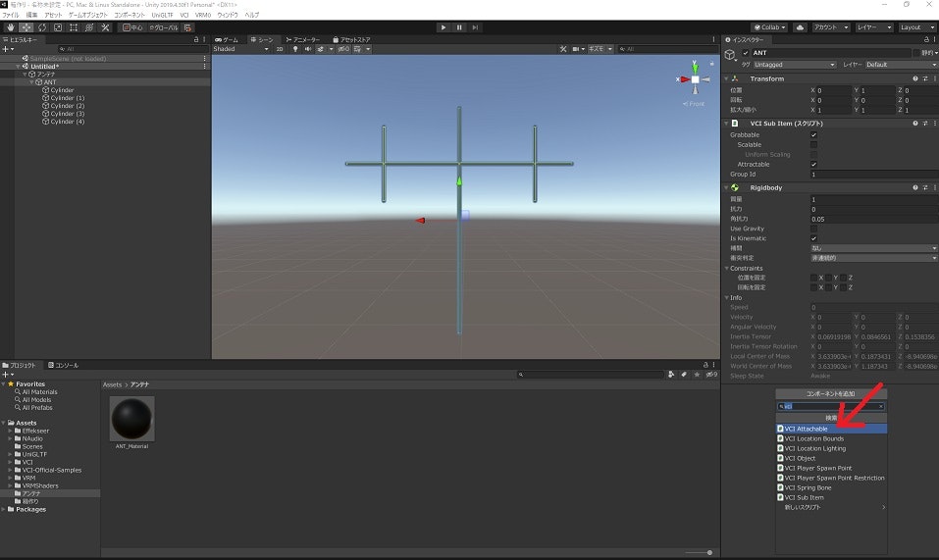Open scene view component tools icon
Screen dimensions: 939x560
(x=563, y=49)
